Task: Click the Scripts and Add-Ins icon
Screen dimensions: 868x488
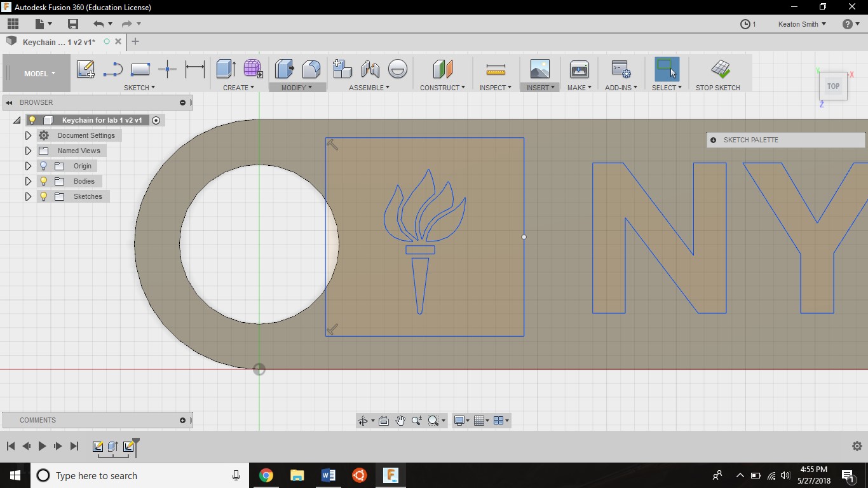Action: (x=621, y=69)
